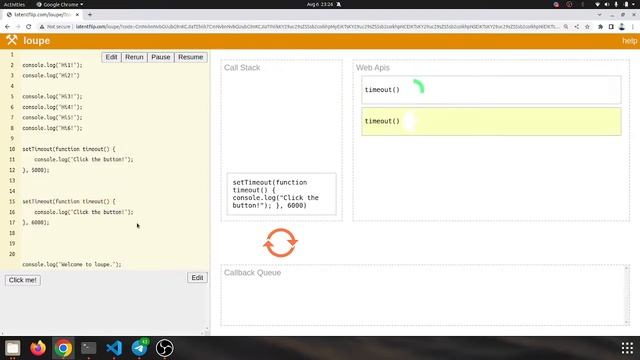Show Applications grid
Image resolution: width=640 pixels, height=360 pixels.
point(627,348)
